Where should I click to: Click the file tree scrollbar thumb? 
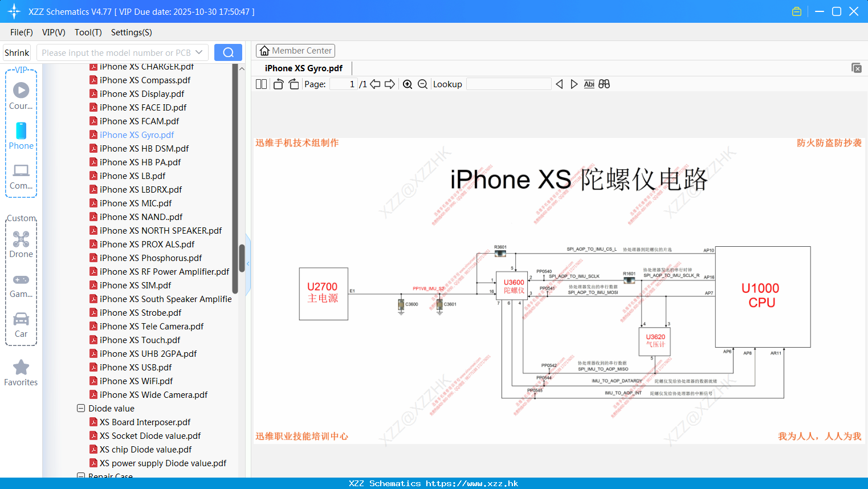pyautogui.click(x=242, y=258)
